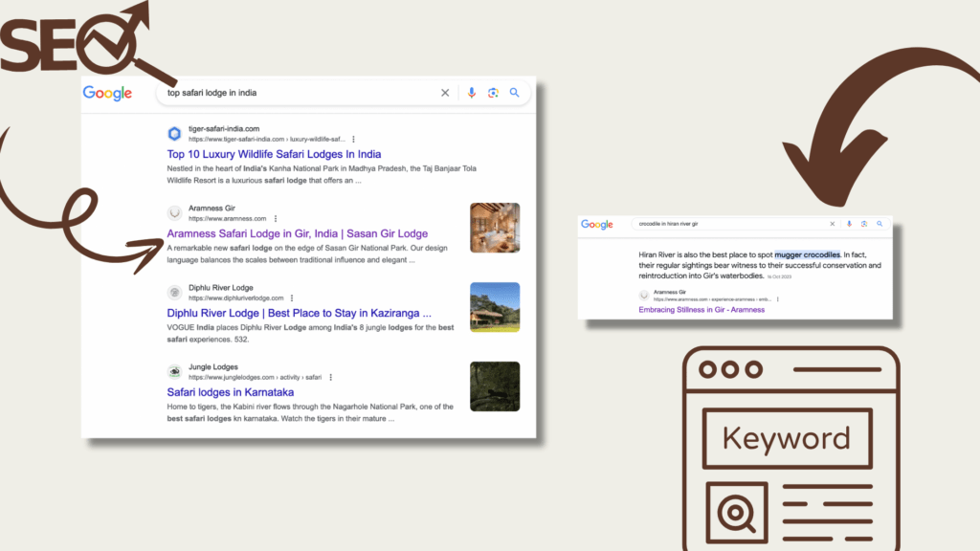Click the Aramness Gir favicon in the safari lodge results

(174, 213)
